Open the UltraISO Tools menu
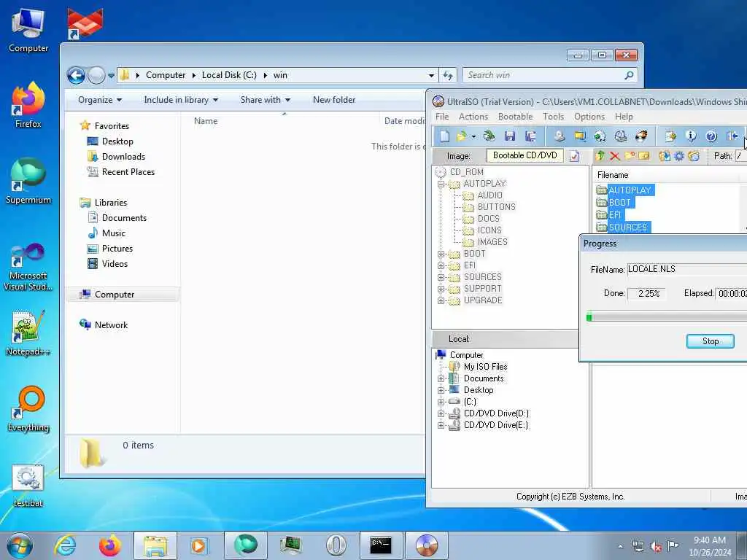The height and width of the screenshot is (560, 747). pos(553,117)
